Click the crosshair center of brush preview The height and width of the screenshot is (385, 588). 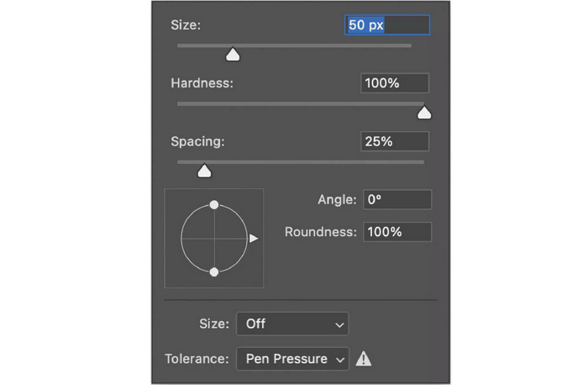[214, 239]
